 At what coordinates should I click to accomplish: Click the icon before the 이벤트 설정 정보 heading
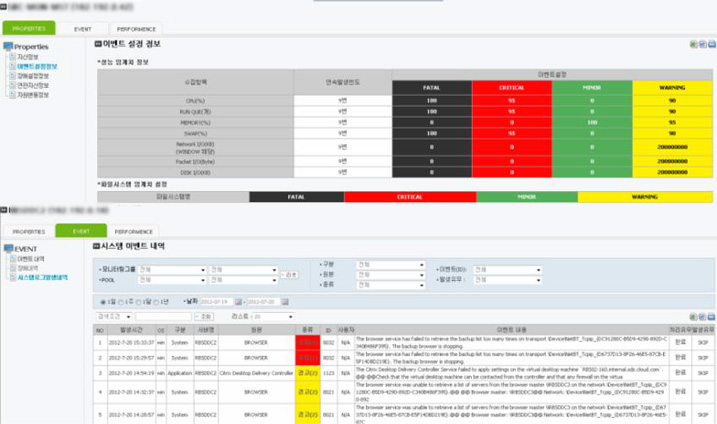98,44
